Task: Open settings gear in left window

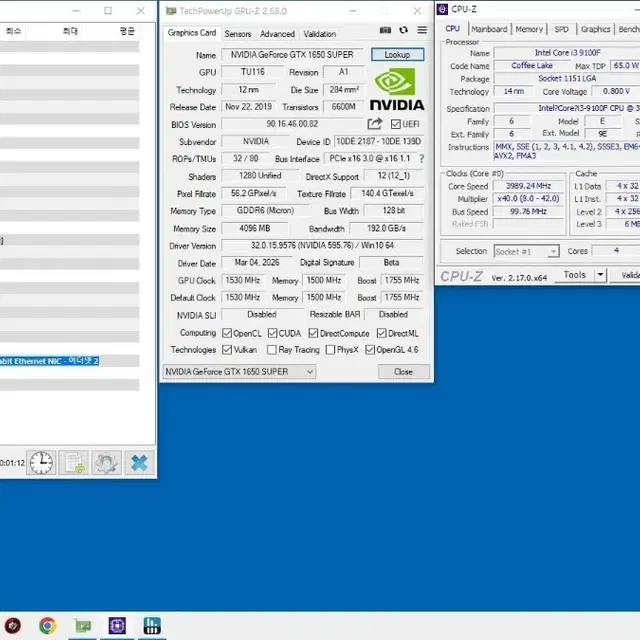Action: tap(107, 463)
